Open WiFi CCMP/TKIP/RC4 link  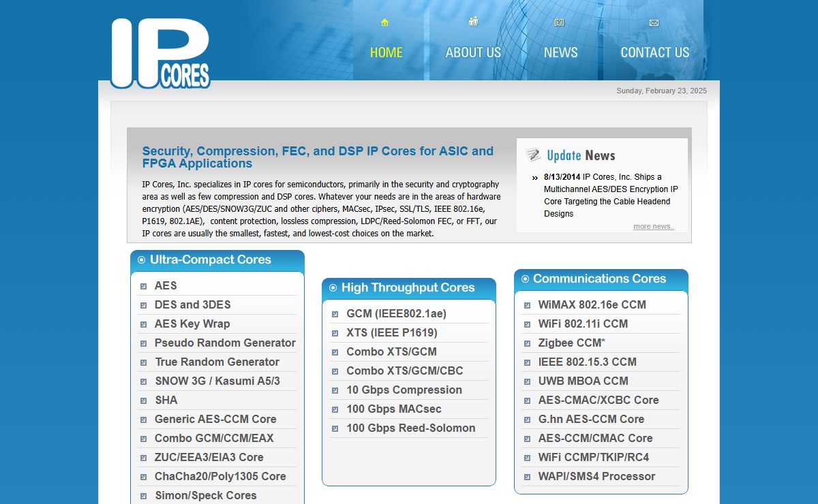point(594,457)
